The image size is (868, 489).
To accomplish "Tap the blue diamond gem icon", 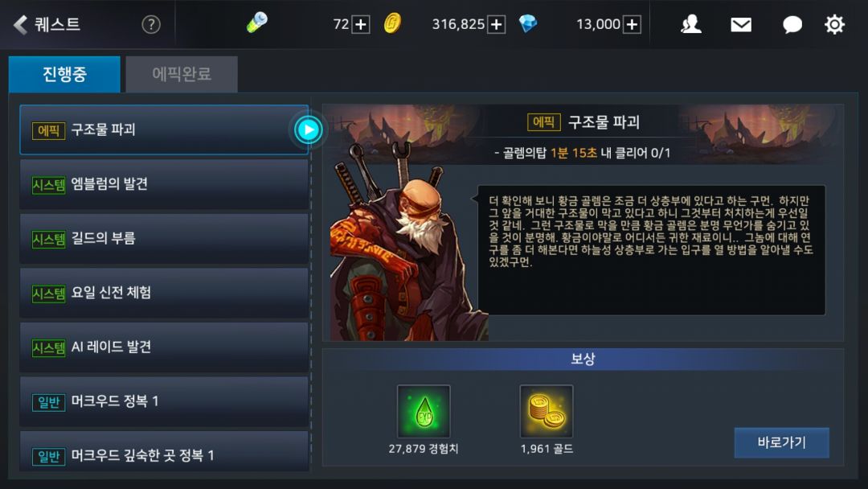I will tap(528, 24).
